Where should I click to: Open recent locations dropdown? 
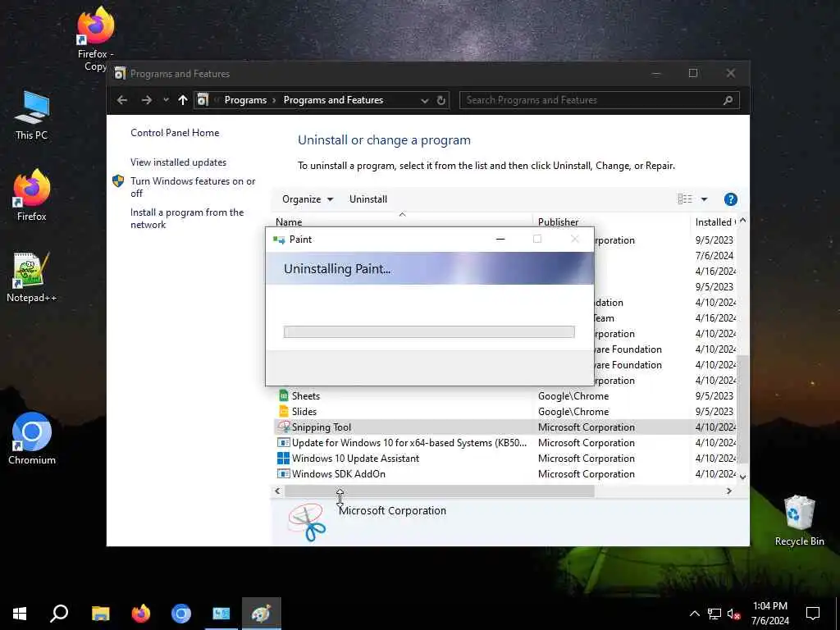click(166, 100)
